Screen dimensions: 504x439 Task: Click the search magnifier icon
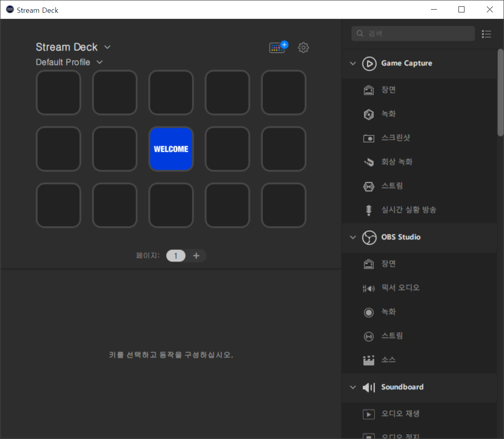tap(360, 34)
